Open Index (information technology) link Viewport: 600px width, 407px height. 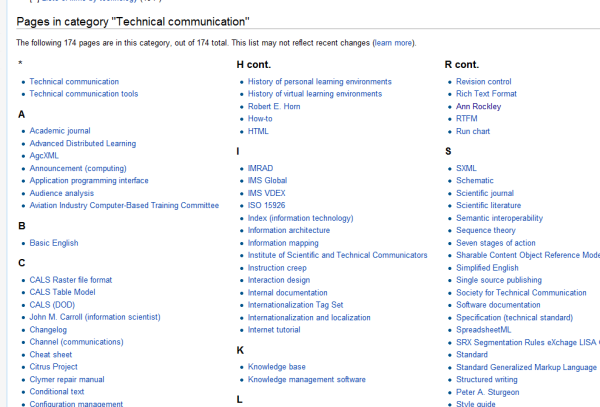click(x=300, y=218)
